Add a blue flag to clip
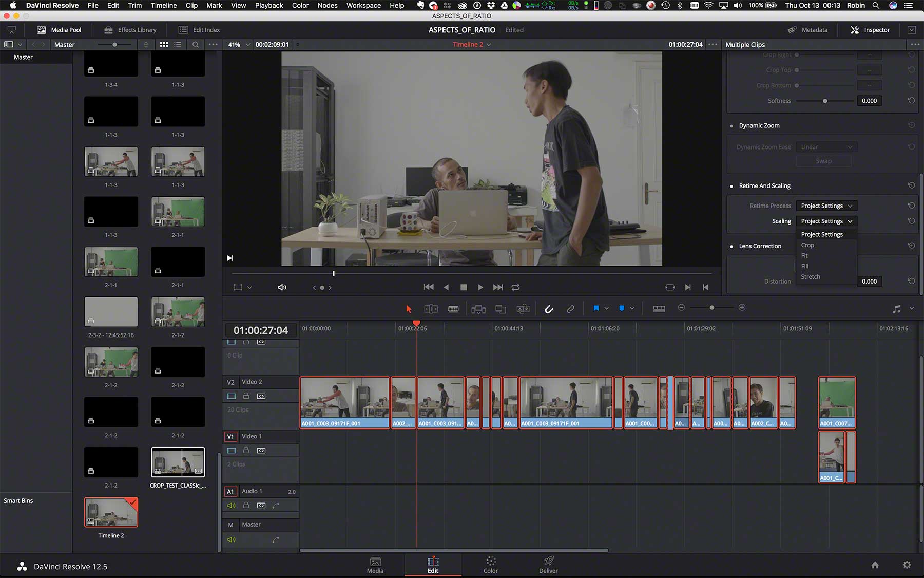This screenshot has height=578, width=924. (x=596, y=308)
